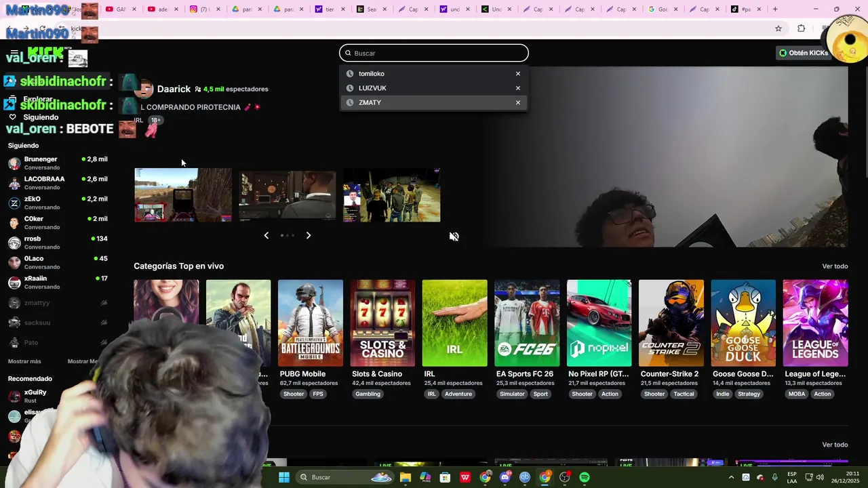Open the Windows Start menu

tap(284, 477)
